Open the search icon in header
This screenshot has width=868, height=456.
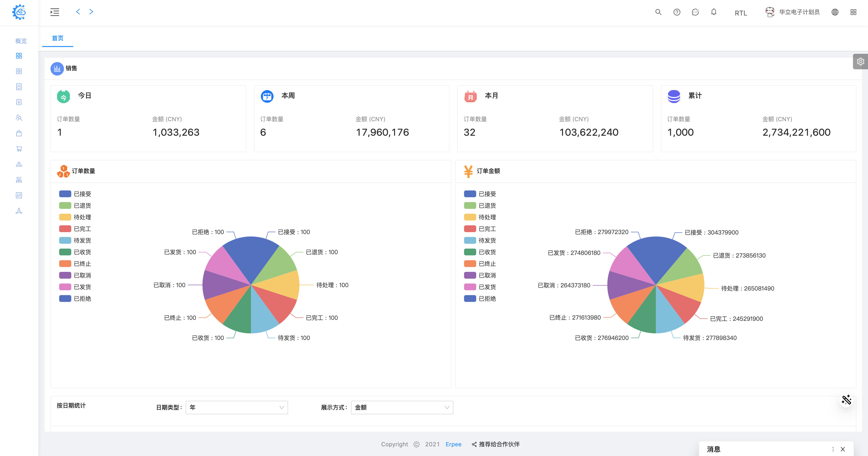[658, 12]
